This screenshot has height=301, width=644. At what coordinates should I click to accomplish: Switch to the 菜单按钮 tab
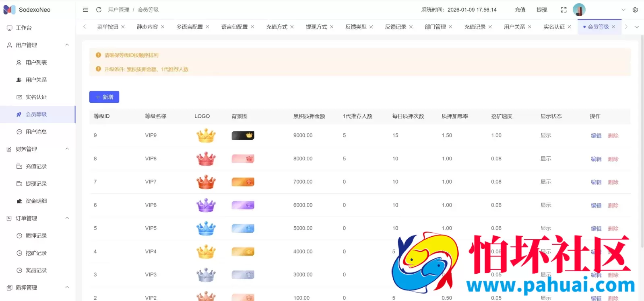coord(107,27)
